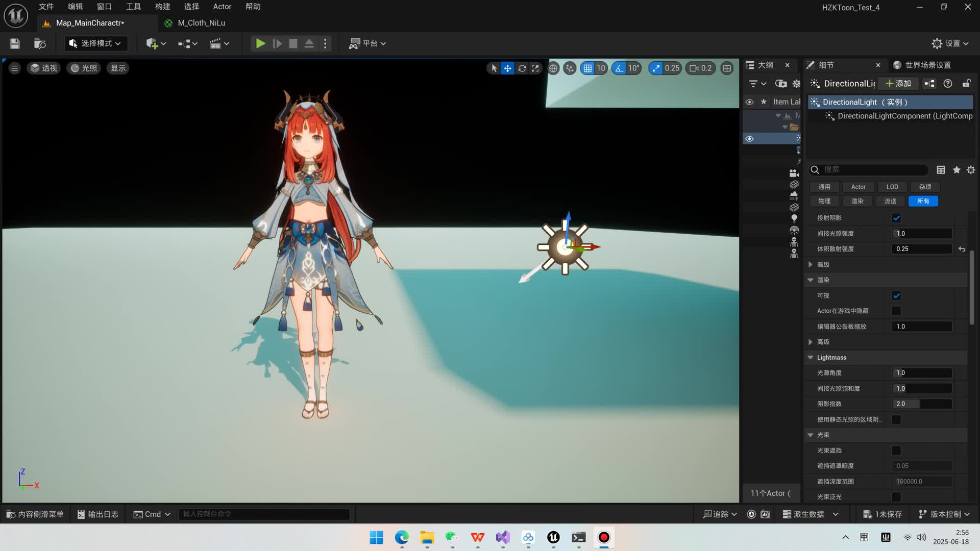980x551 pixels.
Task: Click the stop playback icon
Action: click(x=293, y=44)
